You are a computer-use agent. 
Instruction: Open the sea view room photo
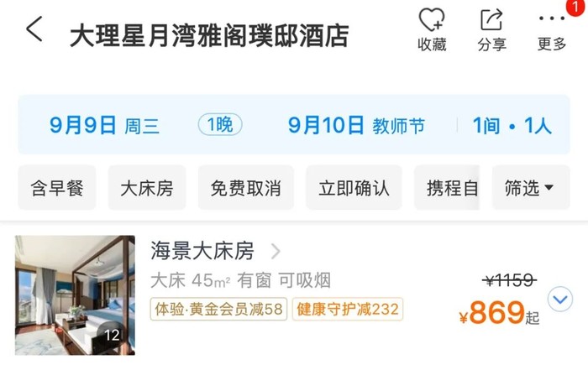click(75, 295)
